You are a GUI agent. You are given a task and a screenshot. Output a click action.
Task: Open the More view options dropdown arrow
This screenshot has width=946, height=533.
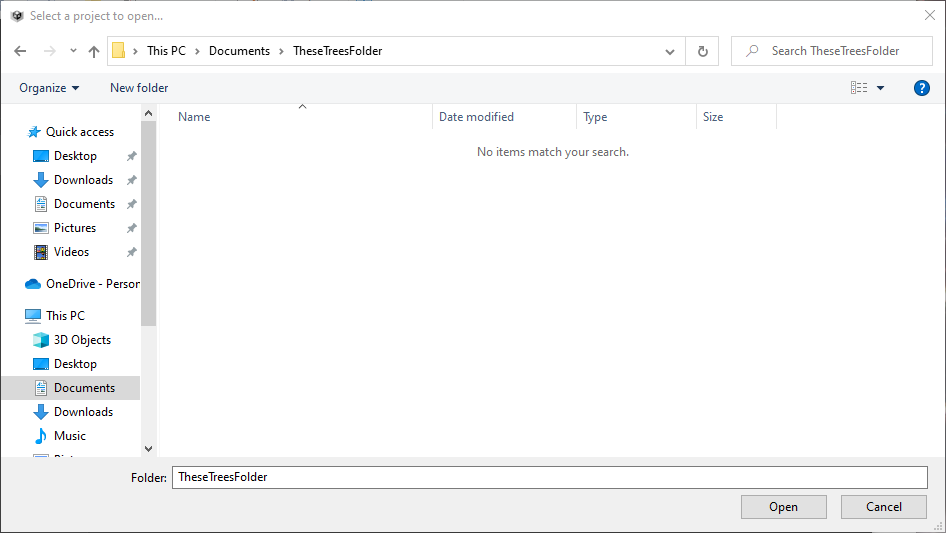880,88
